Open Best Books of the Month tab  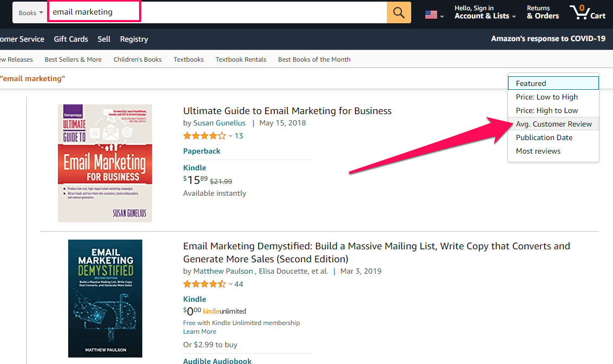pos(314,59)
